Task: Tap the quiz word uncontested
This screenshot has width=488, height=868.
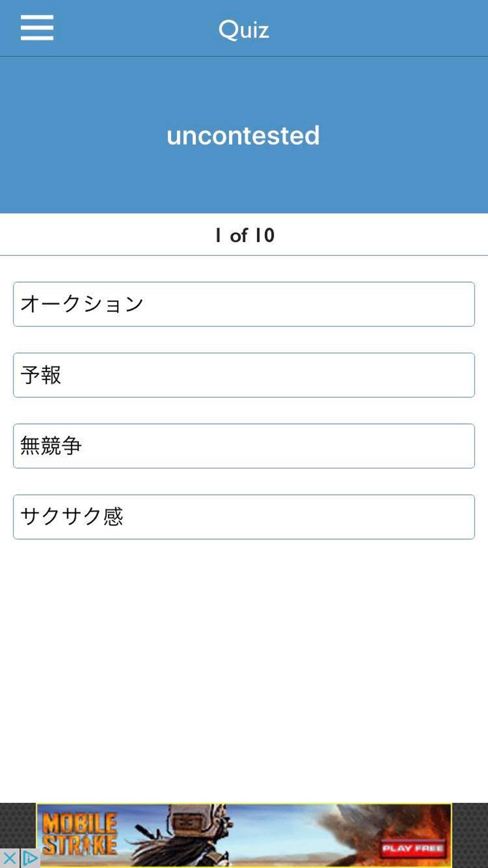Action: (243, 135)
